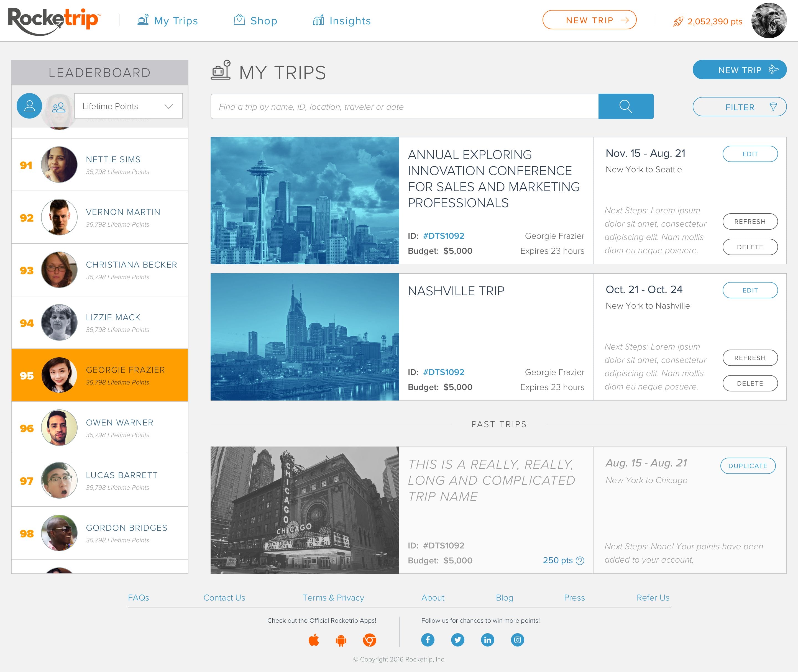Open the Instagram social icon
The image size is (798, 672).
517,640
